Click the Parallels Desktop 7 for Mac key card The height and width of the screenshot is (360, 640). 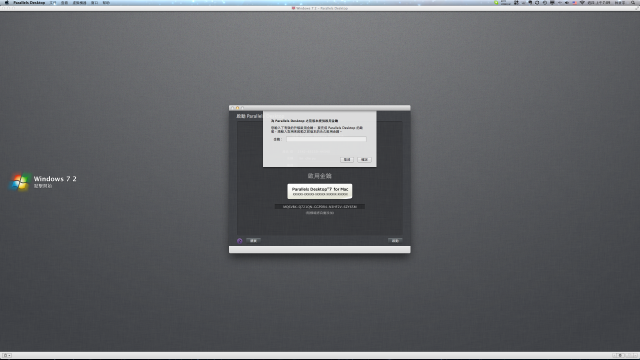(x=320, y=191)
